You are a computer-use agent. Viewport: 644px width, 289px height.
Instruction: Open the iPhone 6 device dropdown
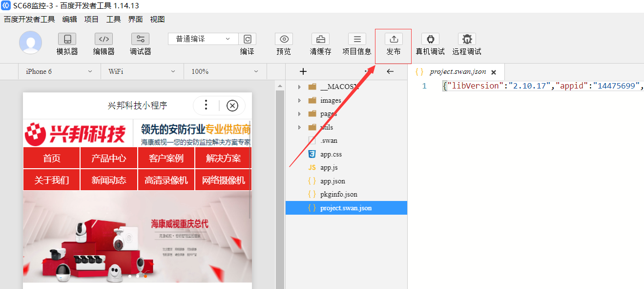point(59,71)
